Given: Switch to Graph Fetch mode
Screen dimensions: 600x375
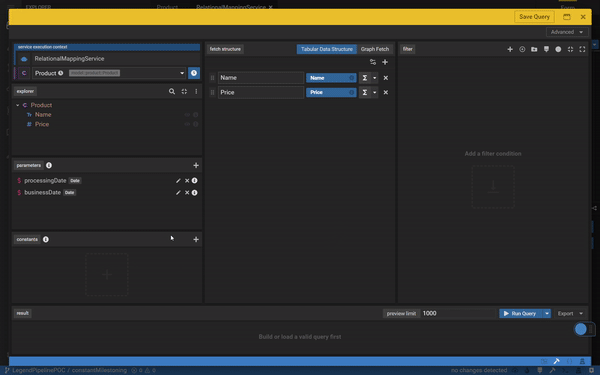Looking at the screenshot, I should tap(375, 49).
